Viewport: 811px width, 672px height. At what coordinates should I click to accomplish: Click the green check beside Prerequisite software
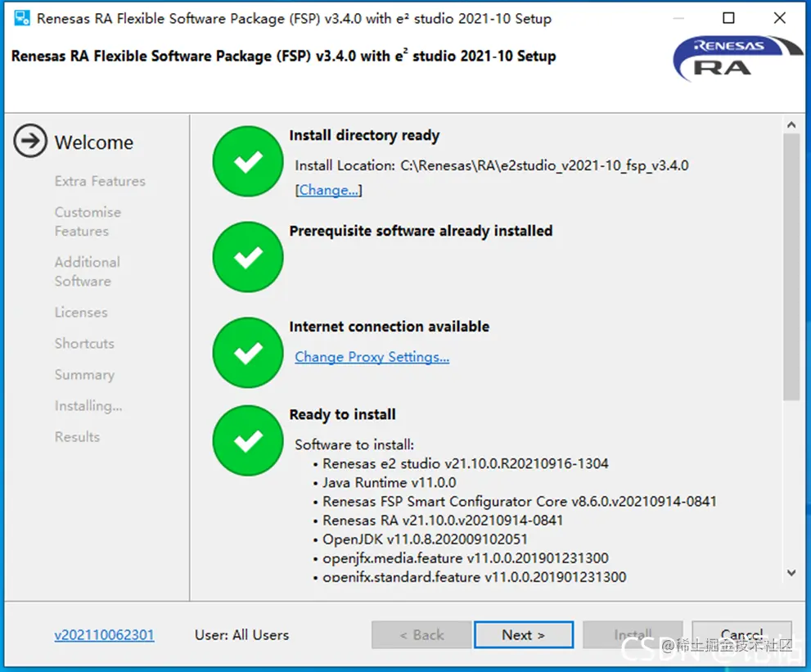248,257
